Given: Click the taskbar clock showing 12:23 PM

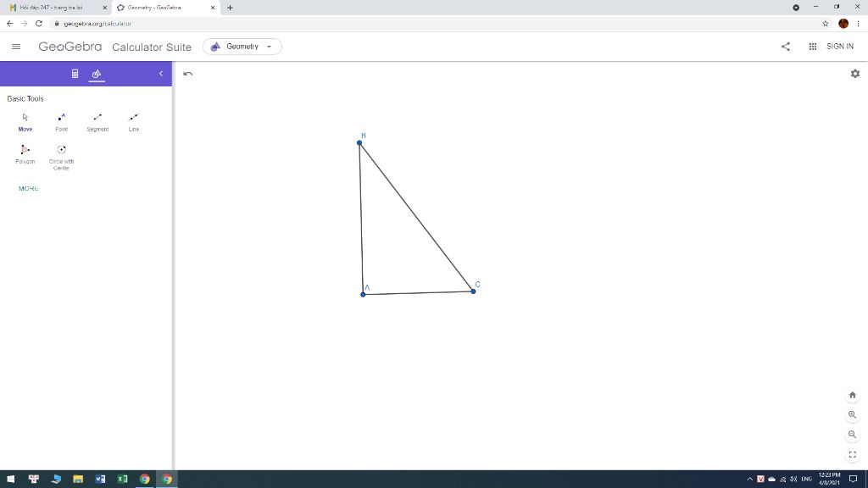Looking at the screenshot, I should pyautogui.click(x=829, y=480).
